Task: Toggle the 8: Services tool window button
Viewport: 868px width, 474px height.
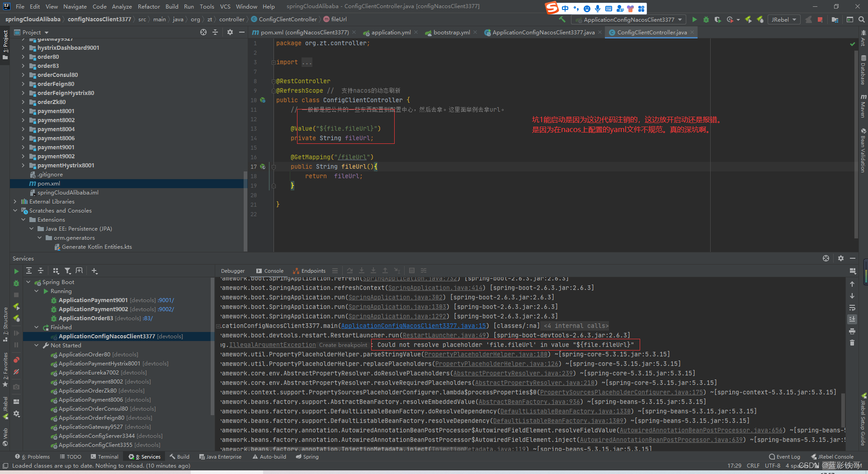Action: [x=145, y=457]
